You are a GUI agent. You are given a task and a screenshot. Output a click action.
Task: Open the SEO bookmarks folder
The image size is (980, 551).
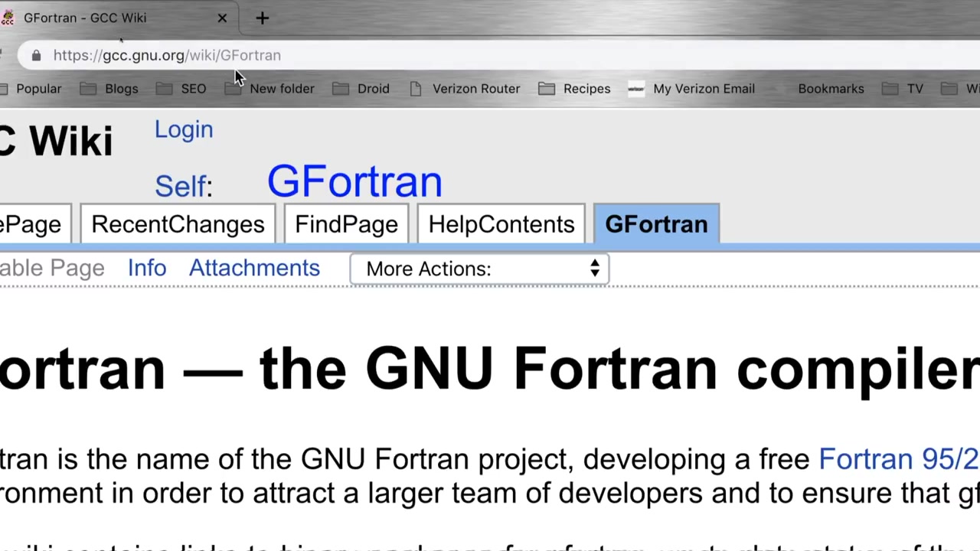point(184,88)
